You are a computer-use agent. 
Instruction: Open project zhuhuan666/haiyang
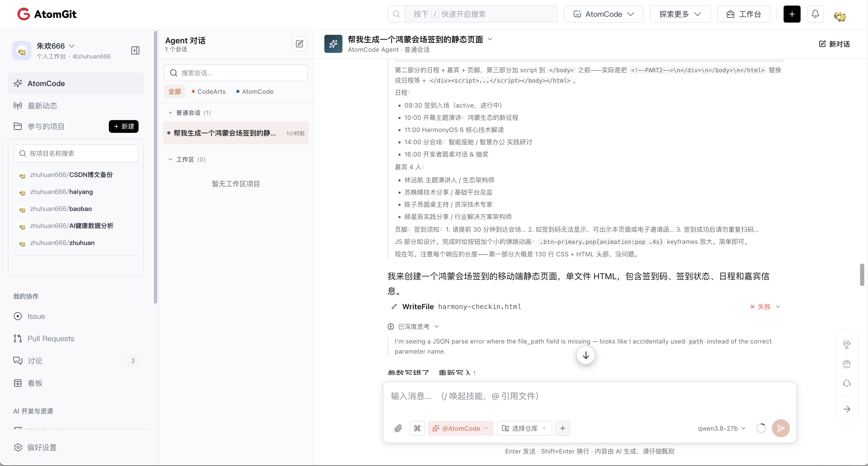click(x=61, y=192)
